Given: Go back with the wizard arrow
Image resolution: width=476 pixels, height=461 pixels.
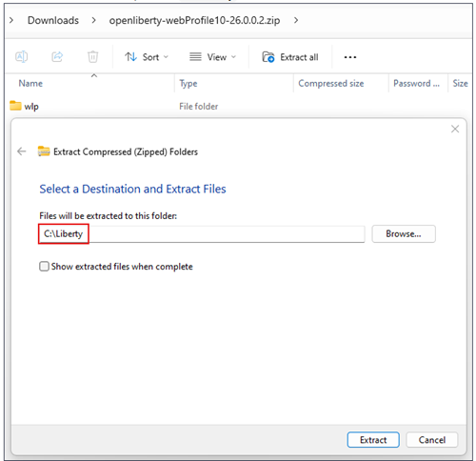Looking at the screenshot, I should [22, 151].
